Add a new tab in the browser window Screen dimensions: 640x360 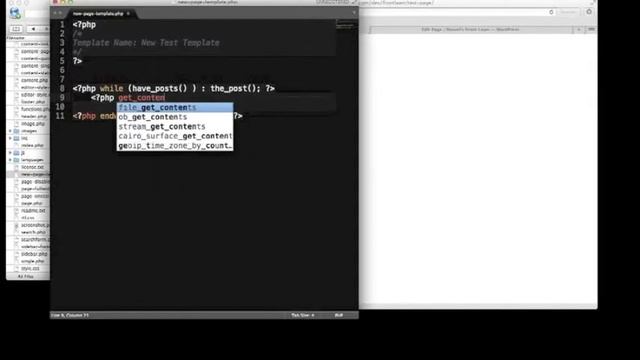(579, 29)
